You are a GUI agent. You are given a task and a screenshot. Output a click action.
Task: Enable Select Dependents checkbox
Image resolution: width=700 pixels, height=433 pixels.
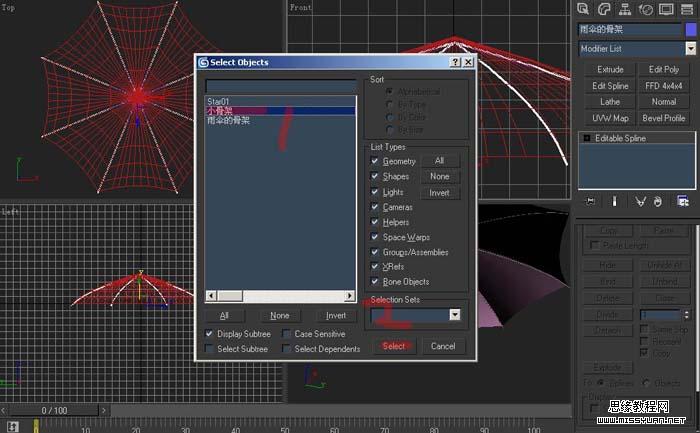click(287, 348)
